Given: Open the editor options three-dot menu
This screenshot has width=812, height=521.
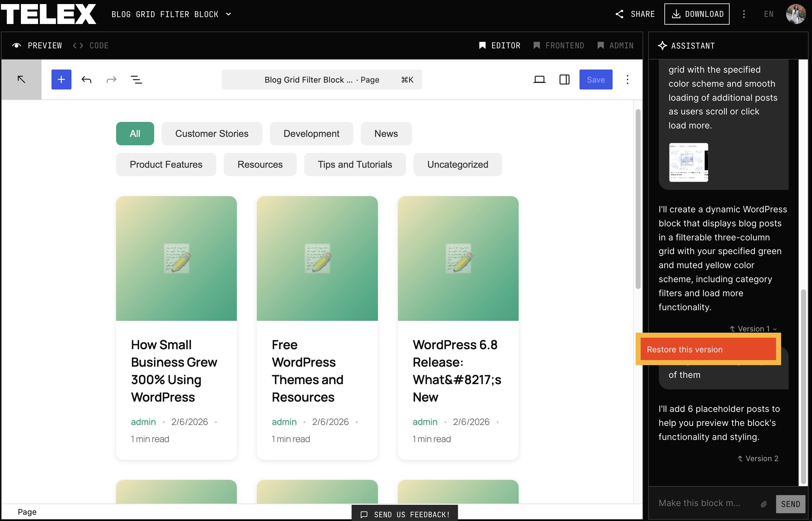Looking at the screenshot, I should (x=627, y=80).
